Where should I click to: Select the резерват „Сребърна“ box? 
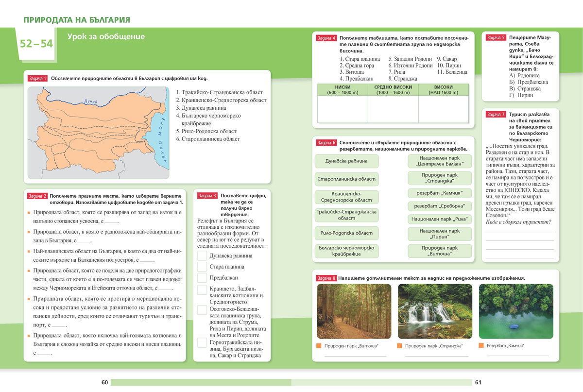pos(439,206)
